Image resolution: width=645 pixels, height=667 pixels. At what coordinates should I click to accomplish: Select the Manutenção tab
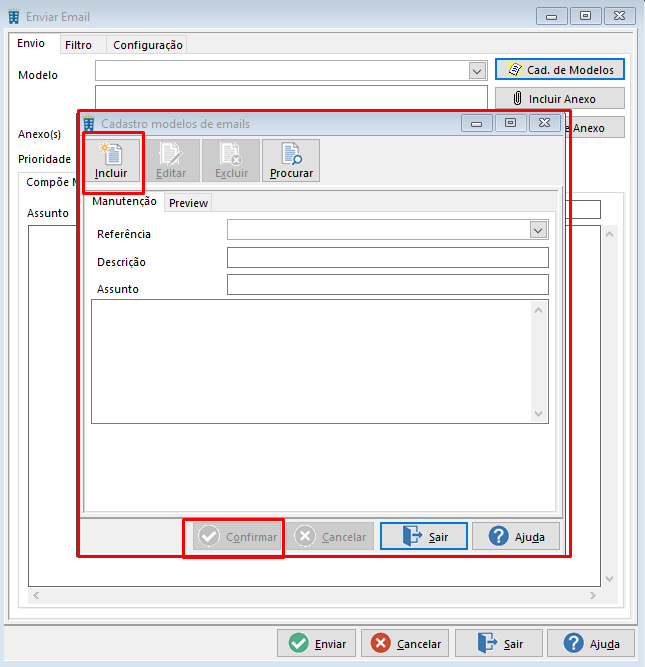(x=124, y=201)
